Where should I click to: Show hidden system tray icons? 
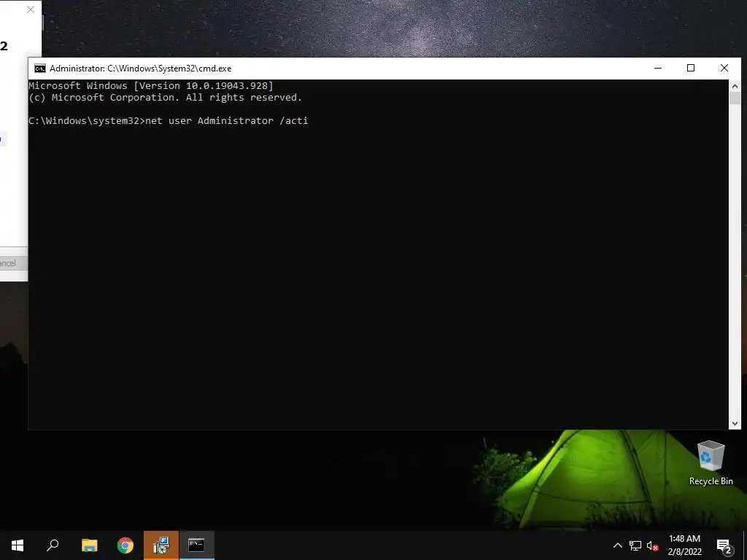617,545
